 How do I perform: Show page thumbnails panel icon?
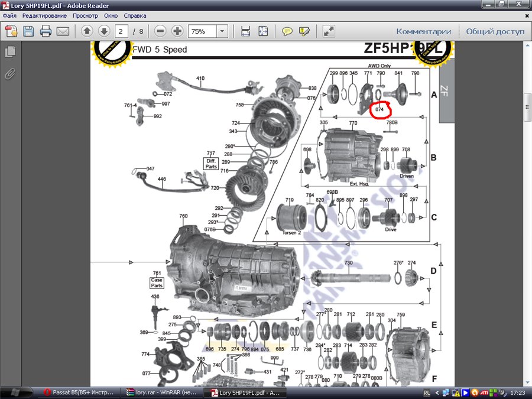click(10, 52)
